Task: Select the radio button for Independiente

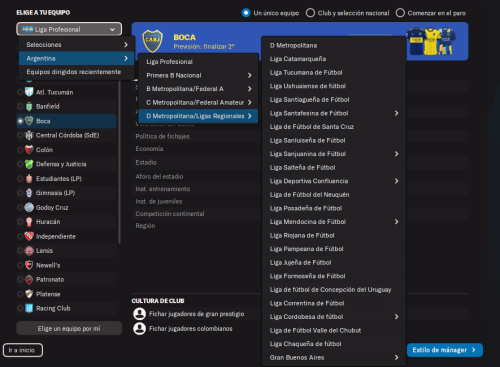Action: [x=20, y=236]
